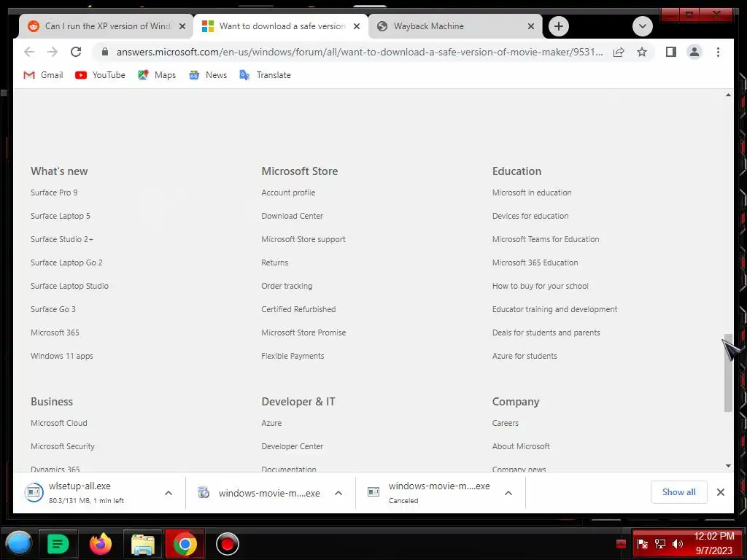Open the Surface Pro 9 link

[54, 192]
